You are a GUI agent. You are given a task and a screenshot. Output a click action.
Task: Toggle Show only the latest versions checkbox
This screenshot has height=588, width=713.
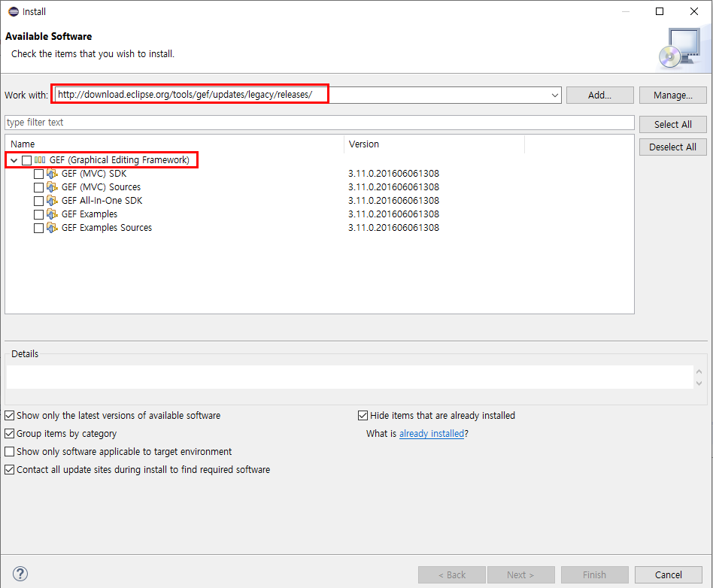(10, 416)
